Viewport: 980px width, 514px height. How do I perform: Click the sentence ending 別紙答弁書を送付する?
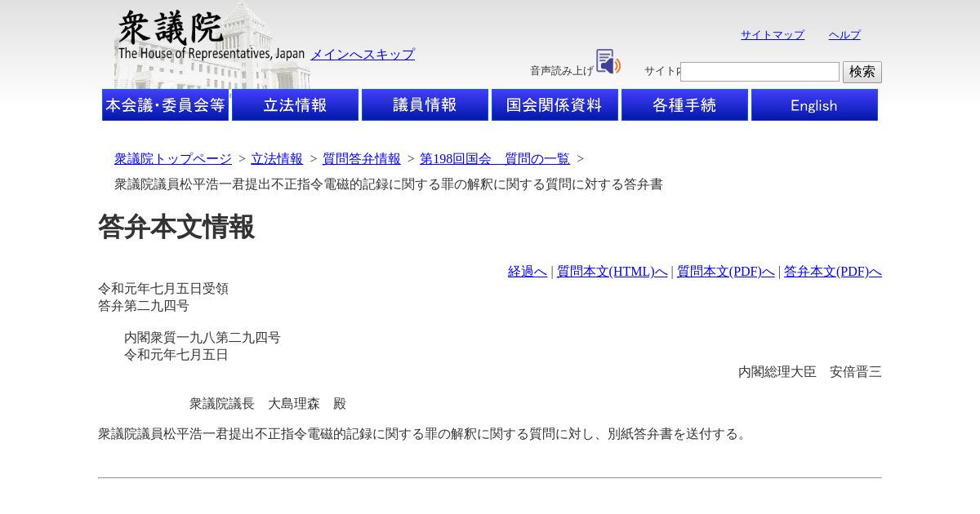pos(424,434)
